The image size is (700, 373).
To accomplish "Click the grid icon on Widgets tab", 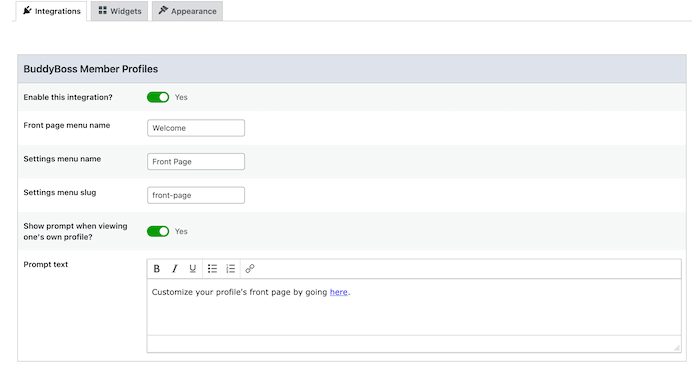I will tap(103, 10).
